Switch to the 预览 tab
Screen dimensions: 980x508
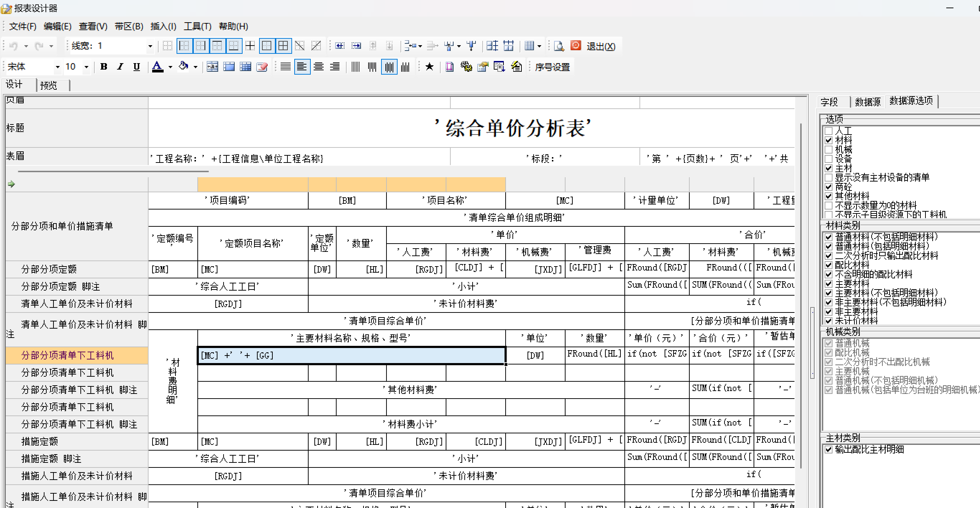(49, 85)
